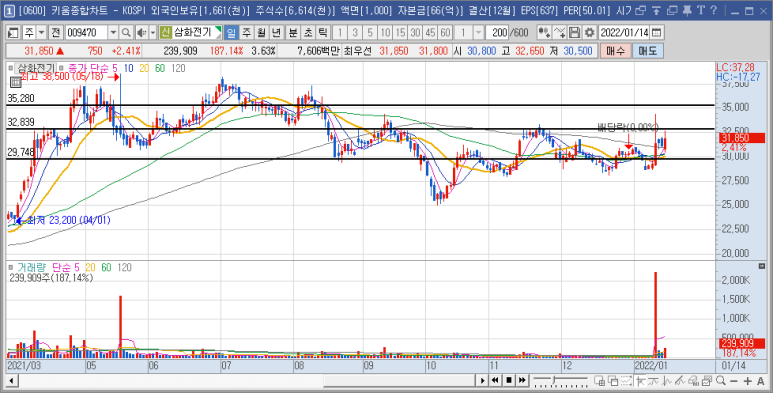This screenshot has height=393, width=773.
Task: Click the 35,280 horizontal line label
Action: (21, 99)
